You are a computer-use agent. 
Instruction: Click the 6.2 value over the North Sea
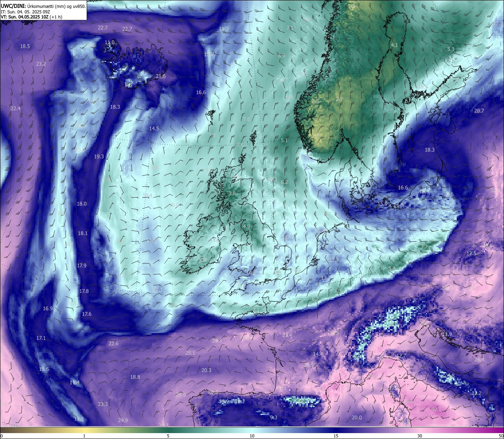[284, 182]
